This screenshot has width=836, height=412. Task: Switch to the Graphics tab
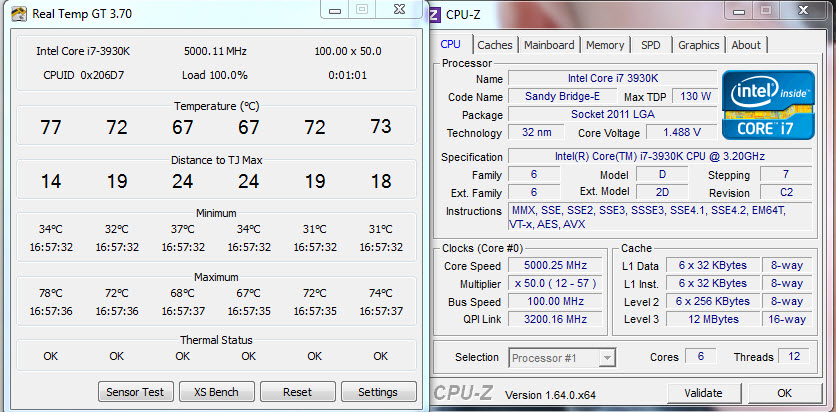click(x=698, y=45)
